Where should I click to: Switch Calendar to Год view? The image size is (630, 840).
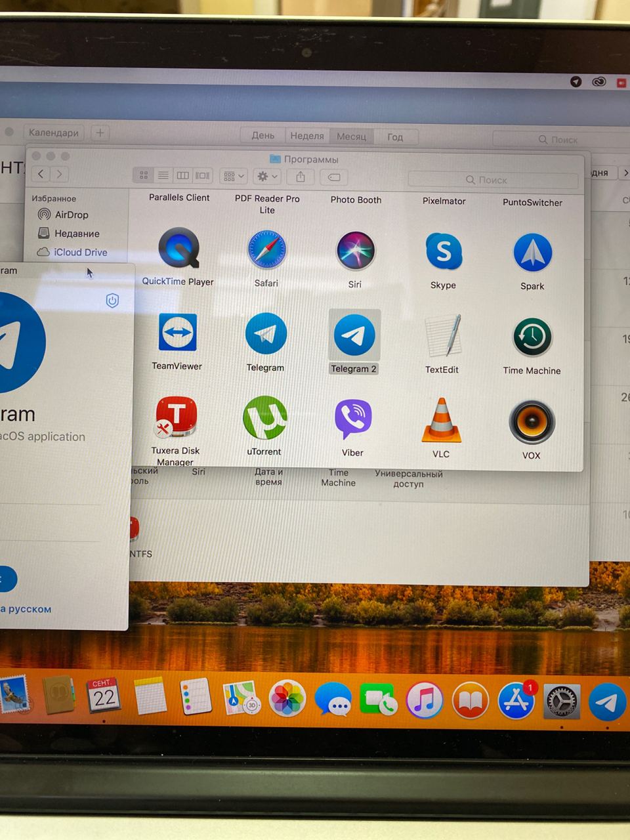(395, 137)
